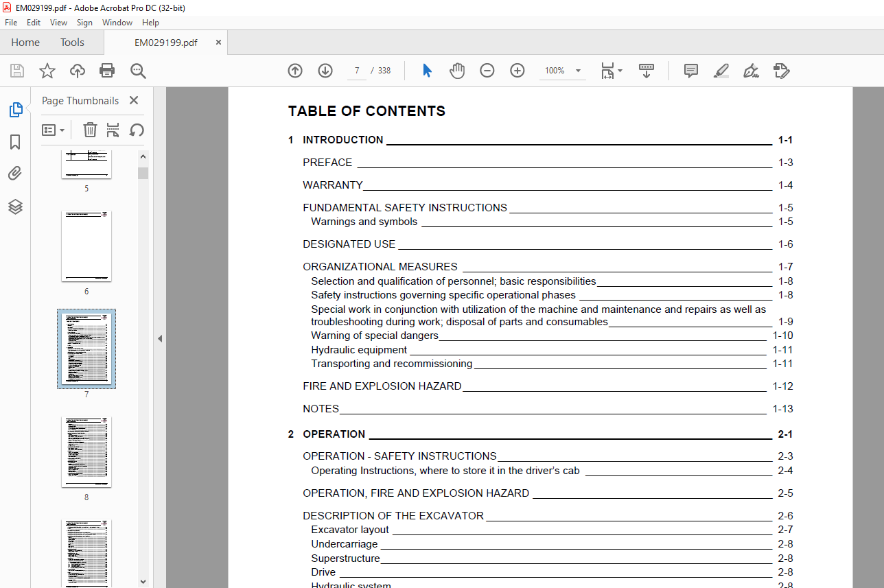Click 'Warnings and symbols' contents line
This screenshot has height=588, width=884.
click(552, 222)
